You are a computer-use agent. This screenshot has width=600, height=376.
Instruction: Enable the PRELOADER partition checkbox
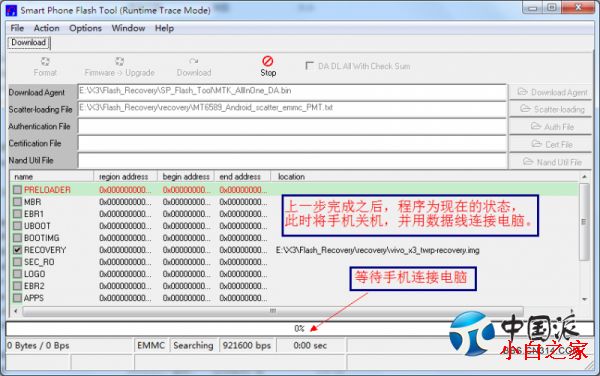[17, 190]
